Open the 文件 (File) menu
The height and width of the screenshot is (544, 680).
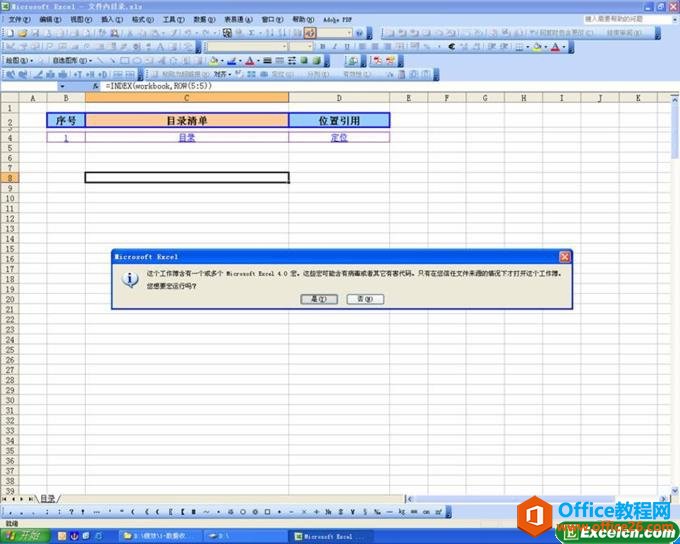(x=20, y=20)
